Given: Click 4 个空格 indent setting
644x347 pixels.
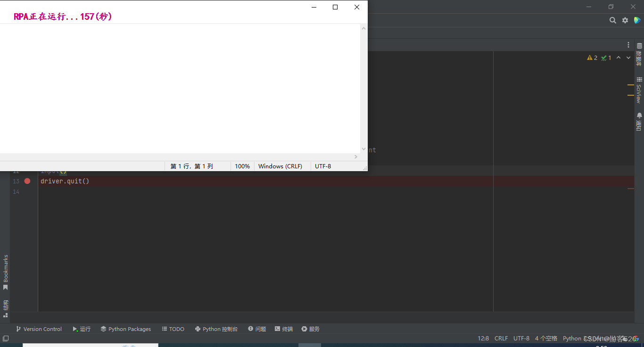Looking at the screenshot, I should [x=546, y=339].
